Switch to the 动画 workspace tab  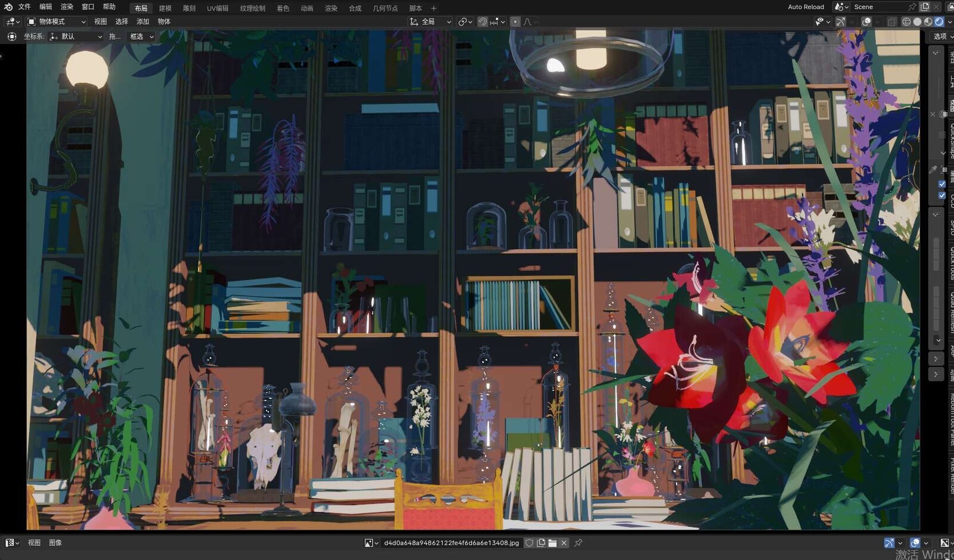(x=307, y=8)
